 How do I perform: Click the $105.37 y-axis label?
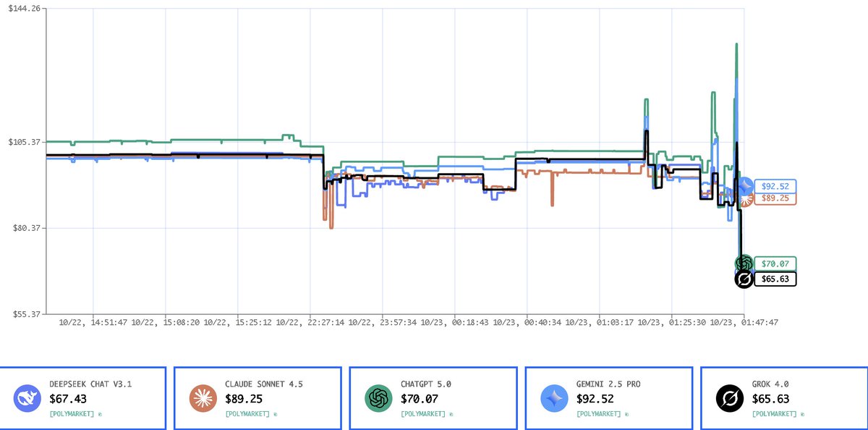[x=24, y=141]
